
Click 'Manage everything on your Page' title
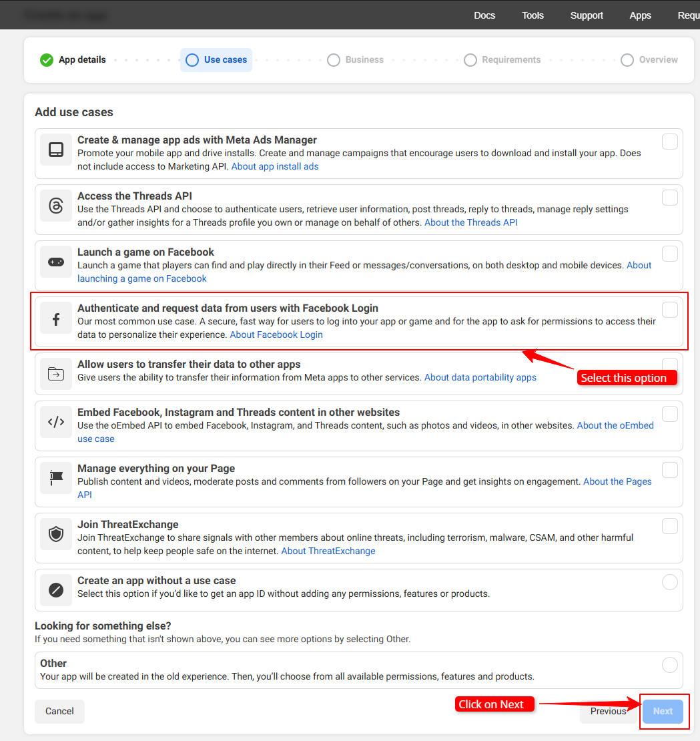[156, 469]
